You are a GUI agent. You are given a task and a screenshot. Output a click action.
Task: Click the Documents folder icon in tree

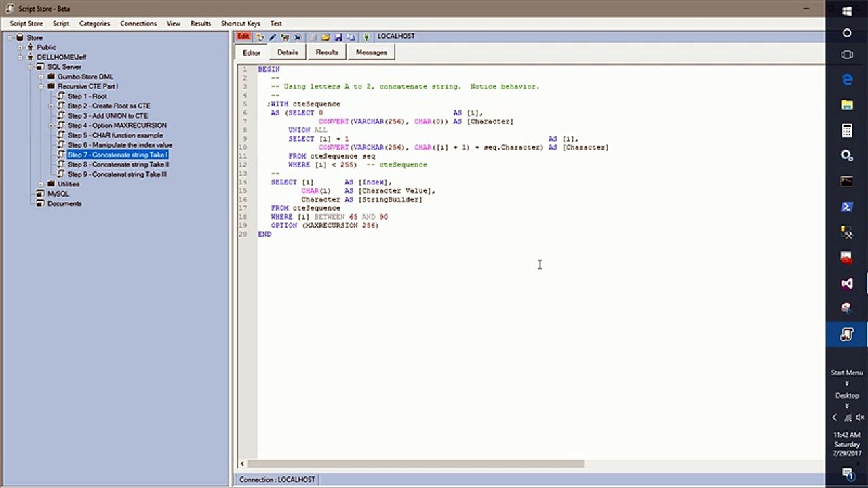point(40,203)
